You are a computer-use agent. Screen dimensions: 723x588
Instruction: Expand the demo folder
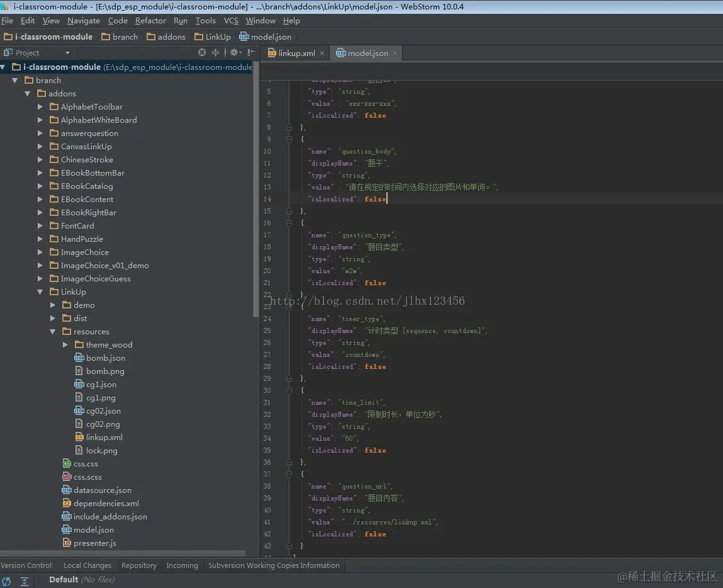point(53,305)
